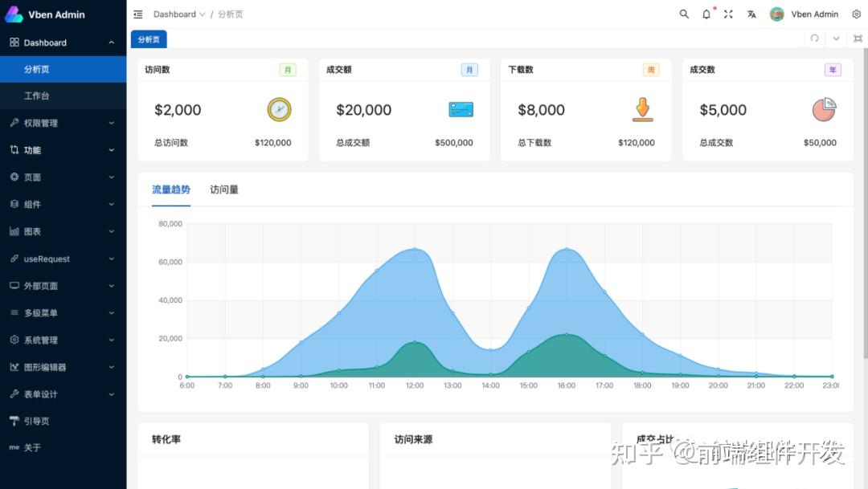
Task: Toggle the 月 badge on 访问数 card
Action: click(x=288, y=70)
